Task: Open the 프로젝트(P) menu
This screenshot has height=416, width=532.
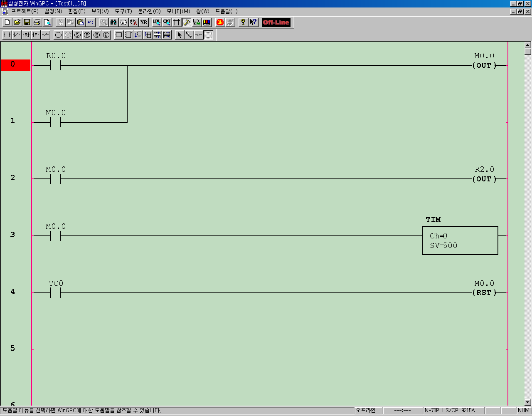Action: [25, 11]
